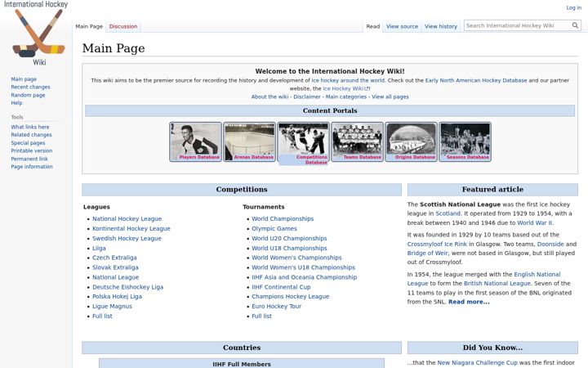Open the National League link in Leagues list
Image resolution: width=588 pixels, height=368 pixels.
pyautogui.click(x=115, y=277)
